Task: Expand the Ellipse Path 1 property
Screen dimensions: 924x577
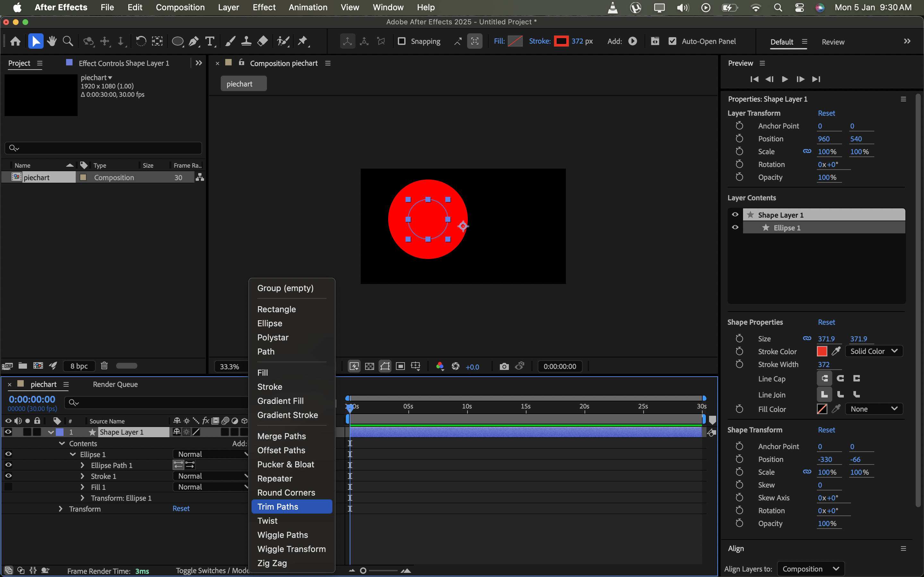Action: (82, 465)
